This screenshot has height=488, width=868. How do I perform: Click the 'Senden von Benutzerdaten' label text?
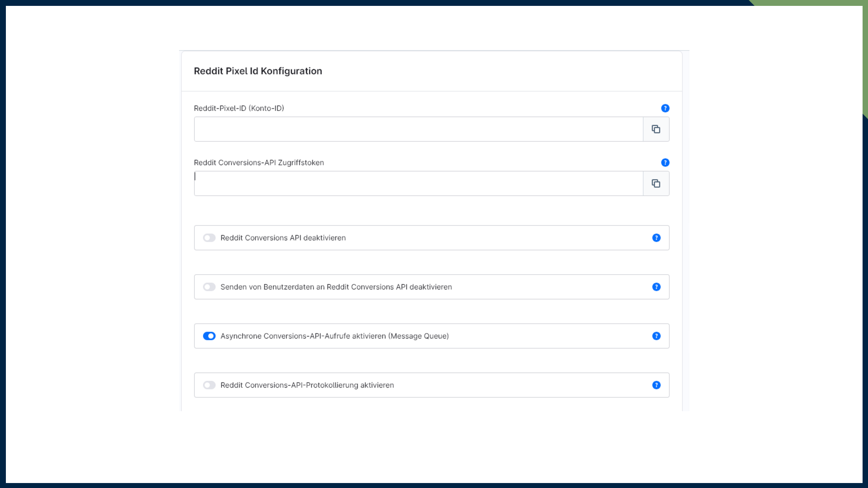(x=336, y=287)
